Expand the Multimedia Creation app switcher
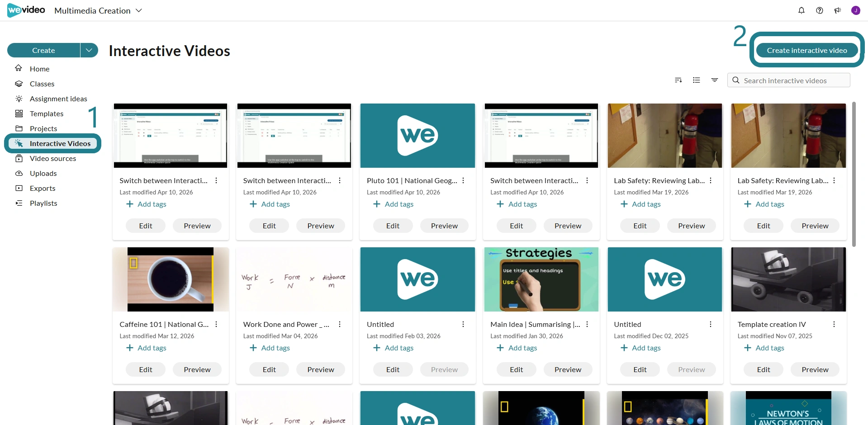The image size is (868, 425). point(98,10)
